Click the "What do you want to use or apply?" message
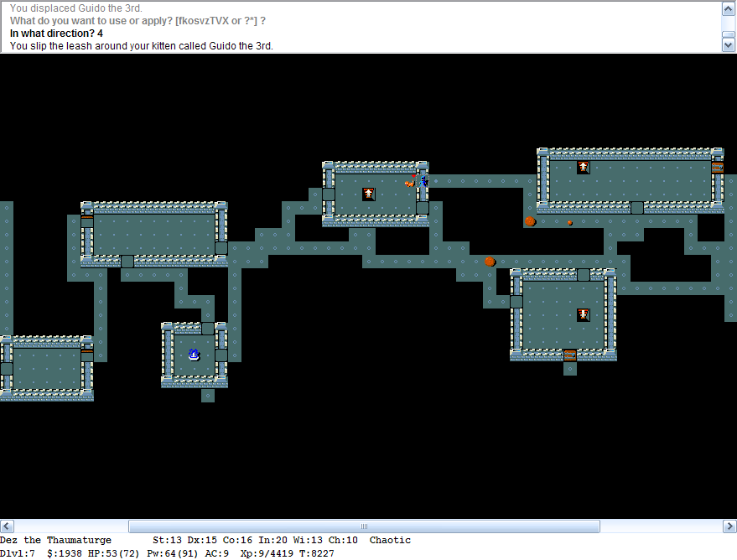This screenshot has height=560, width=737. (x=138, y=21)
